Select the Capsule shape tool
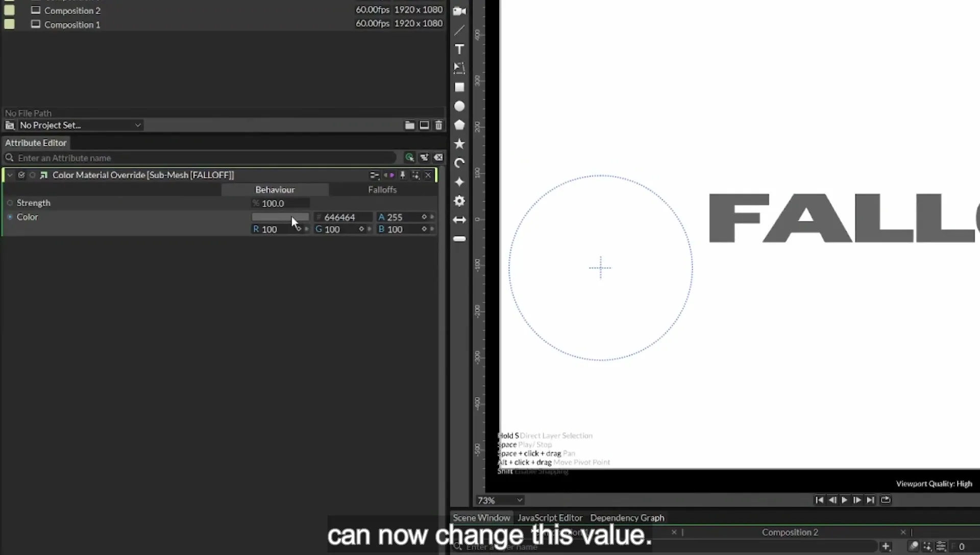This screenshot has width=980, height=555. coord(459,239)
